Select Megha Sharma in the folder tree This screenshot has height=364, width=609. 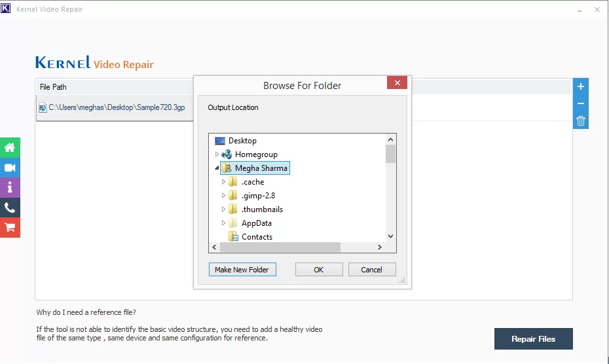click(261, 168)
